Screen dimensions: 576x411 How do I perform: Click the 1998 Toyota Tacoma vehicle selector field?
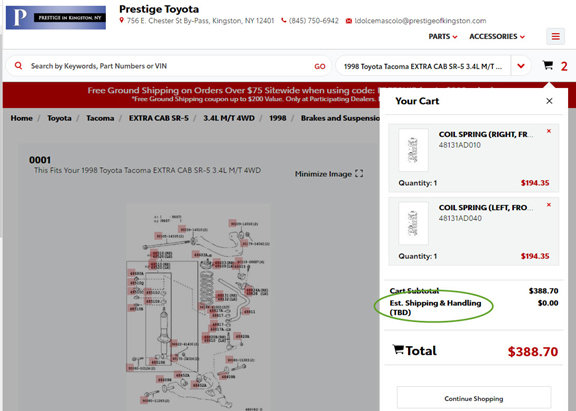click(x=423, y=66)
